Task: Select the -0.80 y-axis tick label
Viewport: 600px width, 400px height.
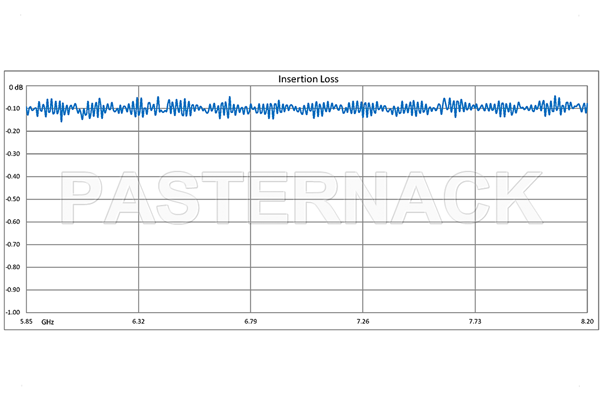Action: pos(15,267)
